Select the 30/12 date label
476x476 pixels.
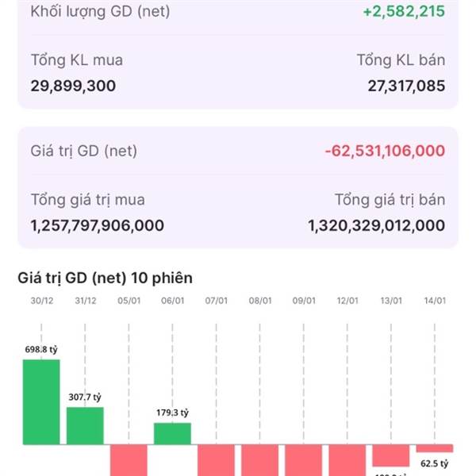pos(41,301)
